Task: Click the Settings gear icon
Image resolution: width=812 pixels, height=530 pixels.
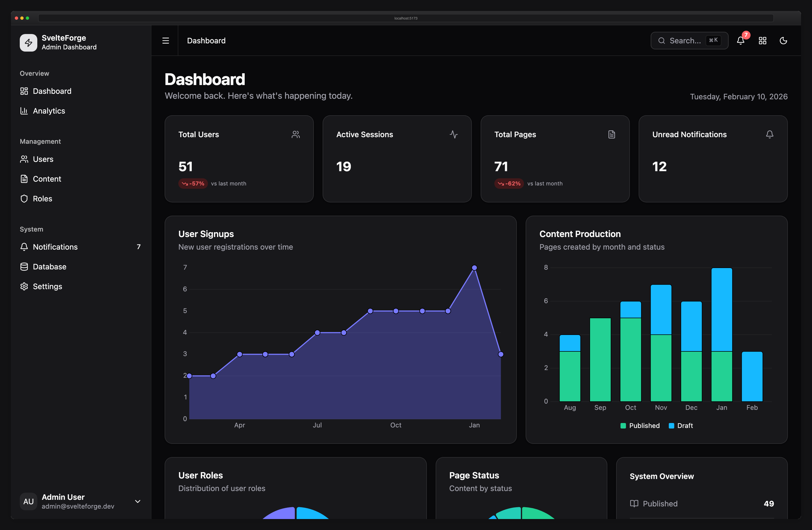Action: coord(24,286)
